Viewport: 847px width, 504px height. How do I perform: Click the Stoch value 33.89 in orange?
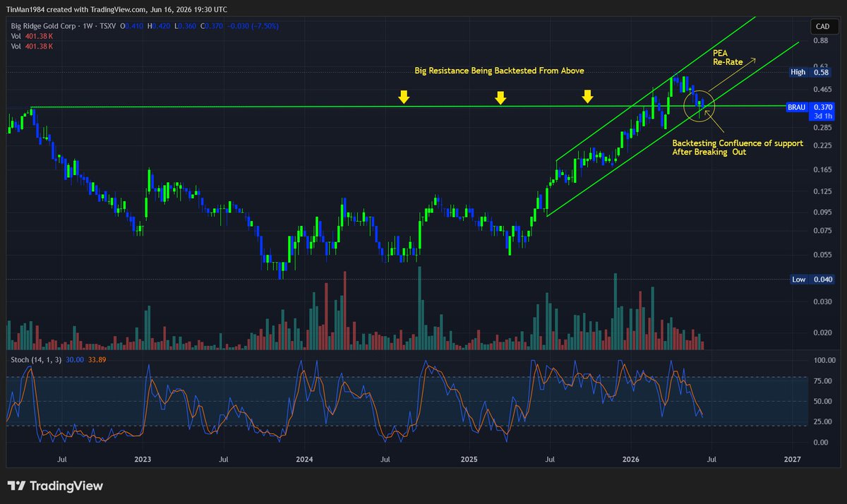(97, 359)
